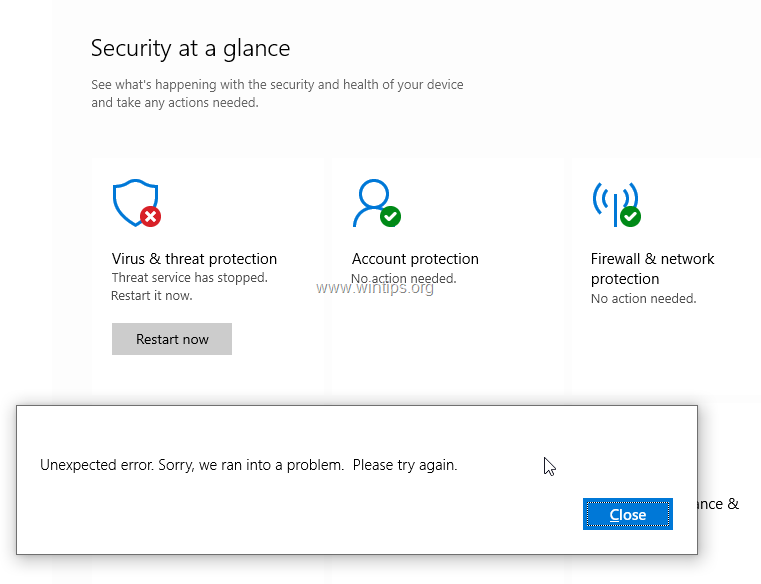Click green checkmark badge on Account protection
This screenshot has width=761, height=584.
[x=390, y=216]
